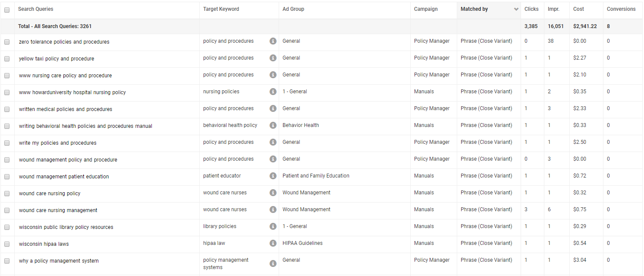Viewport: 644px width, 276px height.
Task: Show info for patient educator keyword
Action: [273, 176]
